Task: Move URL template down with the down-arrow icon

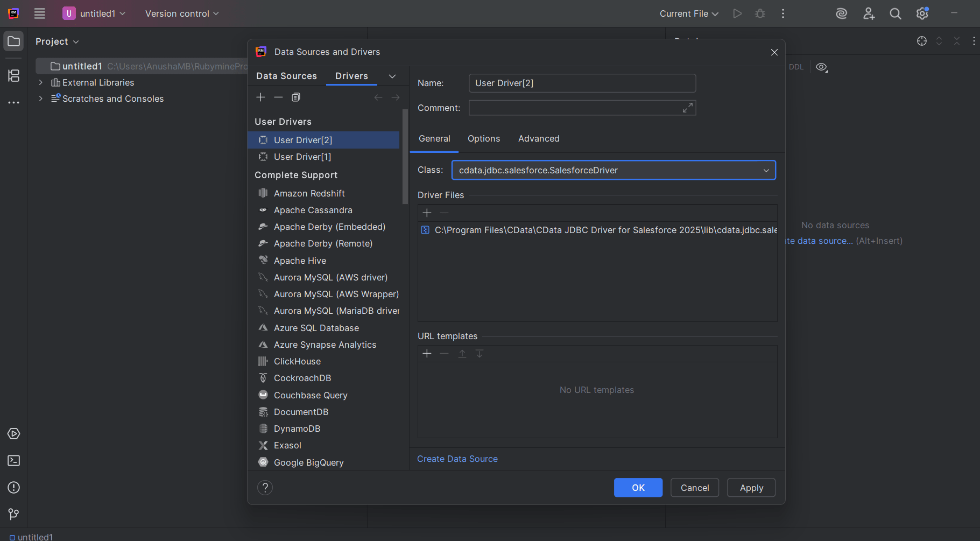Action: point(480,354)
